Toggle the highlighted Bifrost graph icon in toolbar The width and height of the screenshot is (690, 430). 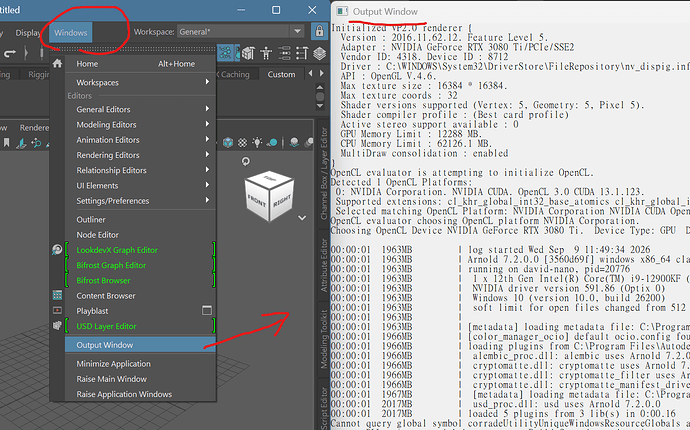[225, 53]
